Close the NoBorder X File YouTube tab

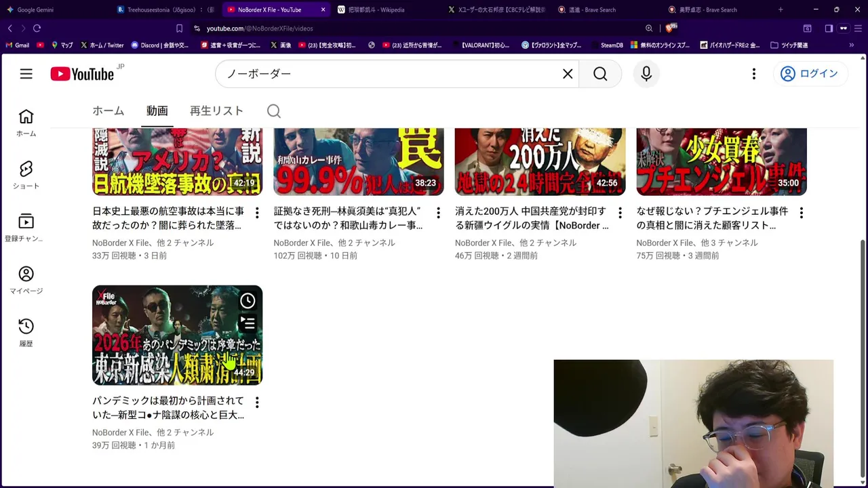323,9
